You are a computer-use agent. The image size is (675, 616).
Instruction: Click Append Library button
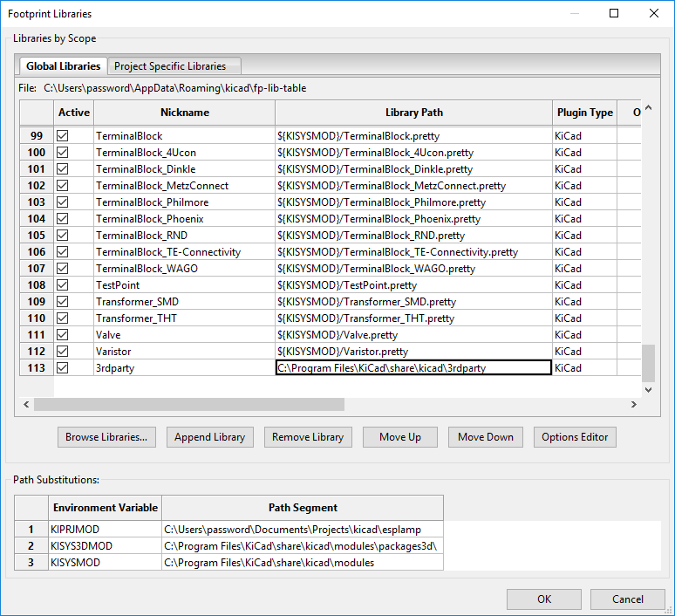click(x=210, y=437)
